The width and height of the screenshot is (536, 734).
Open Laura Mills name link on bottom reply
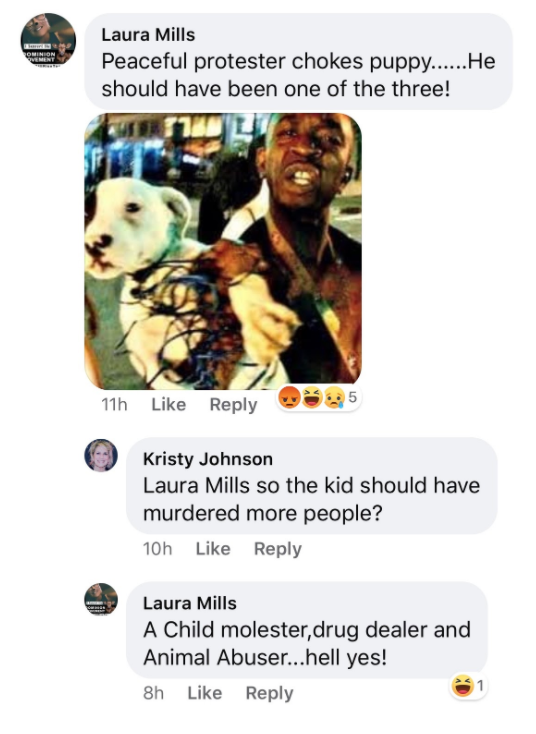(190, 603)
